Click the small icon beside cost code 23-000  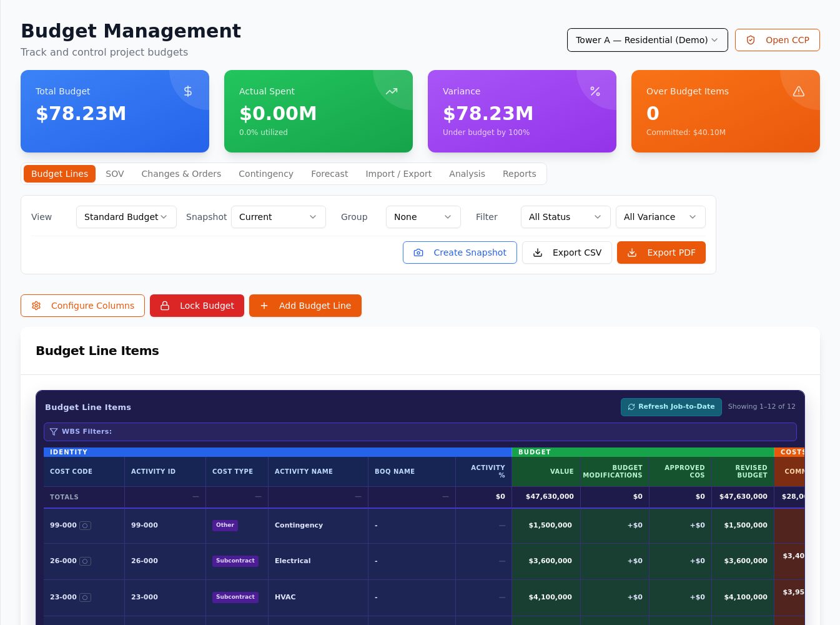(86, 597)
